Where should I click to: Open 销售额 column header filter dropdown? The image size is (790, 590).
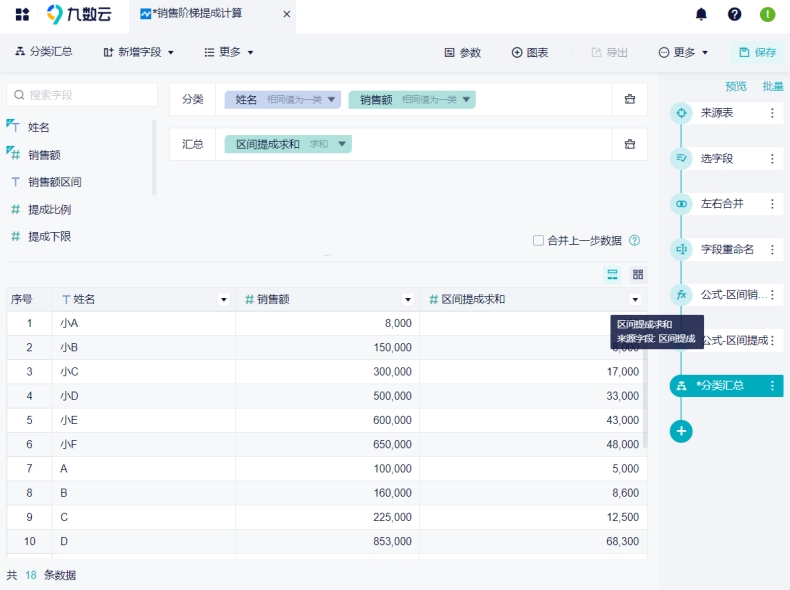click(407, 300)
